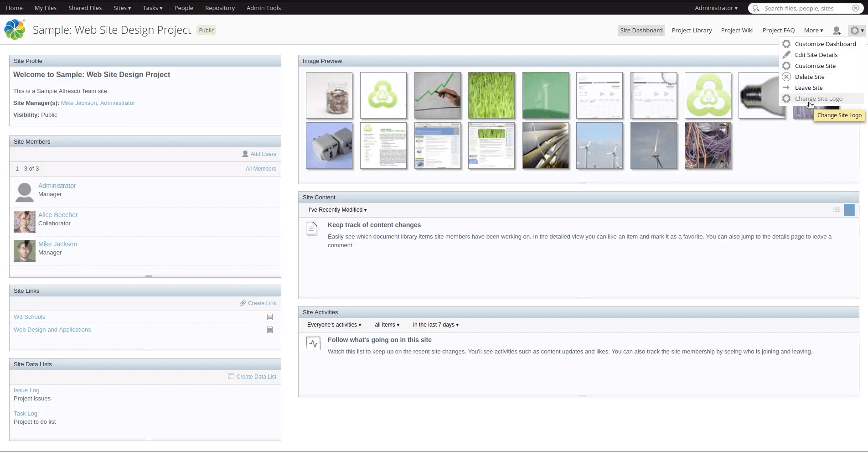Click the Alfresco logo
The height and width of the screenshot is (452, 868).
point(14,29)
